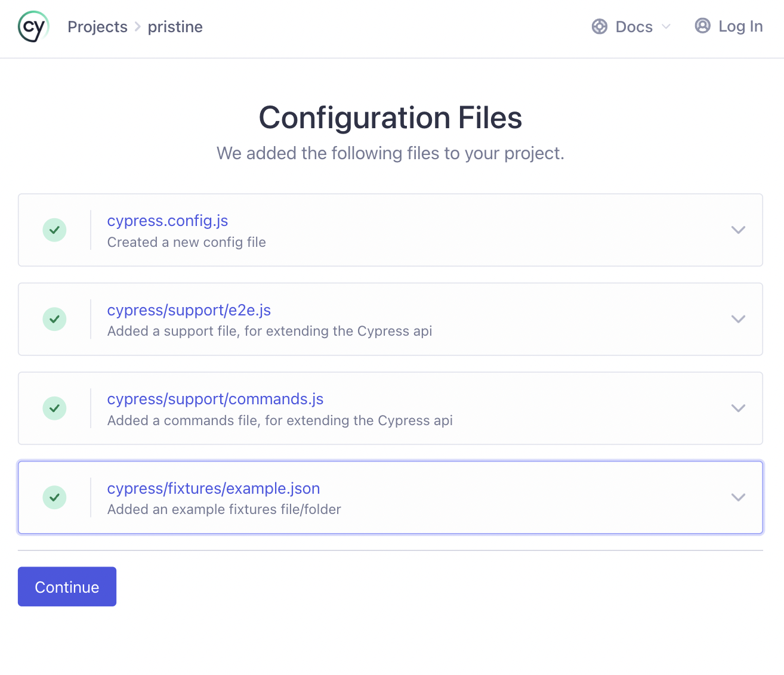Expand the cypress/support/commands.js row chevron
This screenshot has width=784, height=675.
(x=738, y=408)
